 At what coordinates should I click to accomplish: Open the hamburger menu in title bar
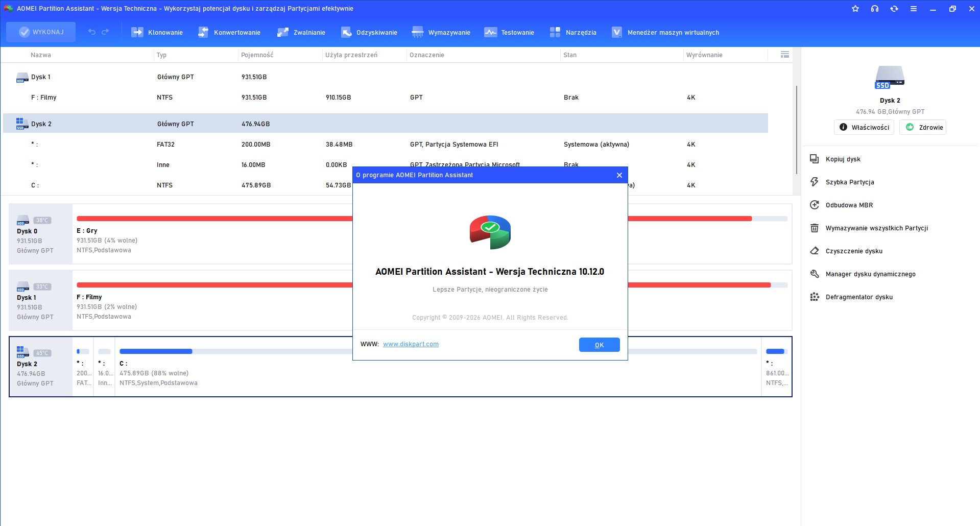(914, 9)
